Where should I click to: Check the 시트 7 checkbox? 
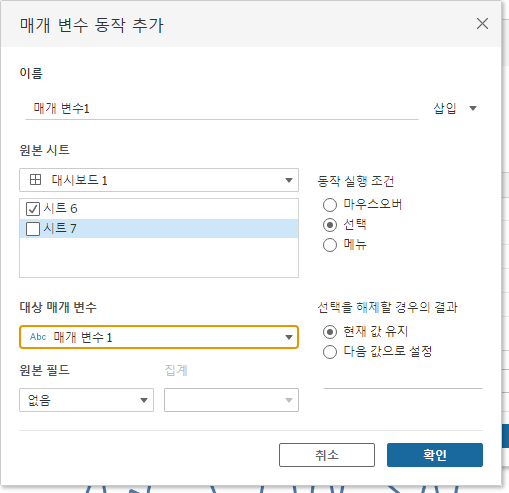pos(33,229)
